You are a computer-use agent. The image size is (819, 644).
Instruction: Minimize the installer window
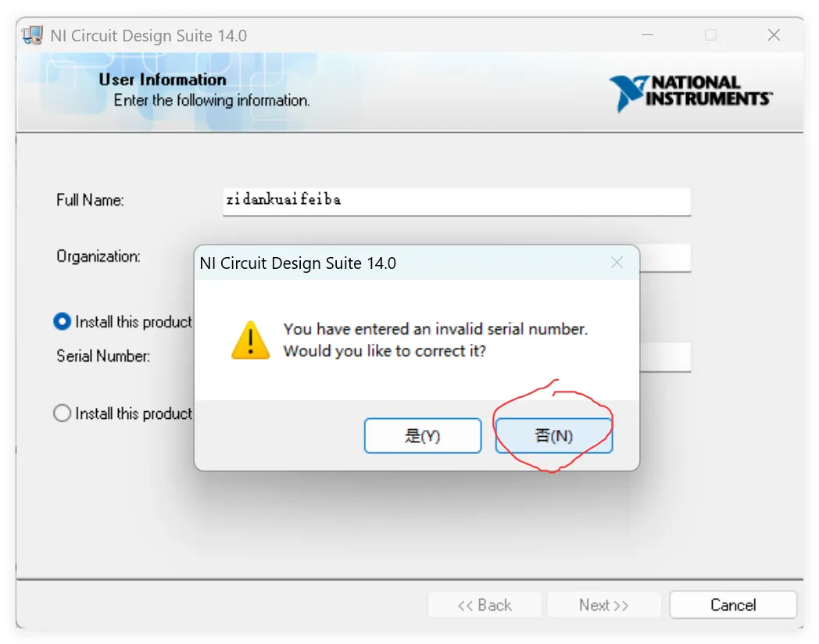(x=647, y=35)
